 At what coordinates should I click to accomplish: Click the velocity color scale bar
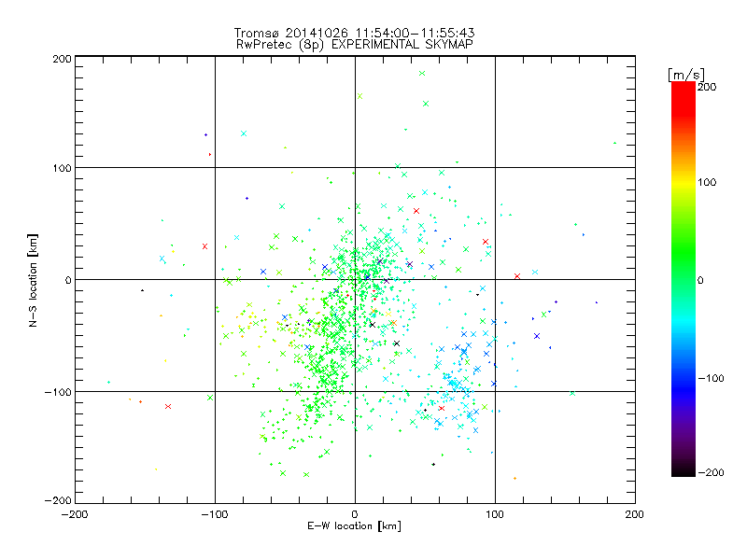(x=684, y=279)
